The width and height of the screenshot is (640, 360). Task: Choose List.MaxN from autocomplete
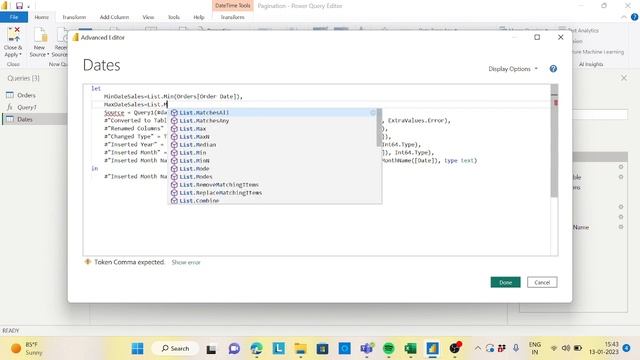[272, 137]
